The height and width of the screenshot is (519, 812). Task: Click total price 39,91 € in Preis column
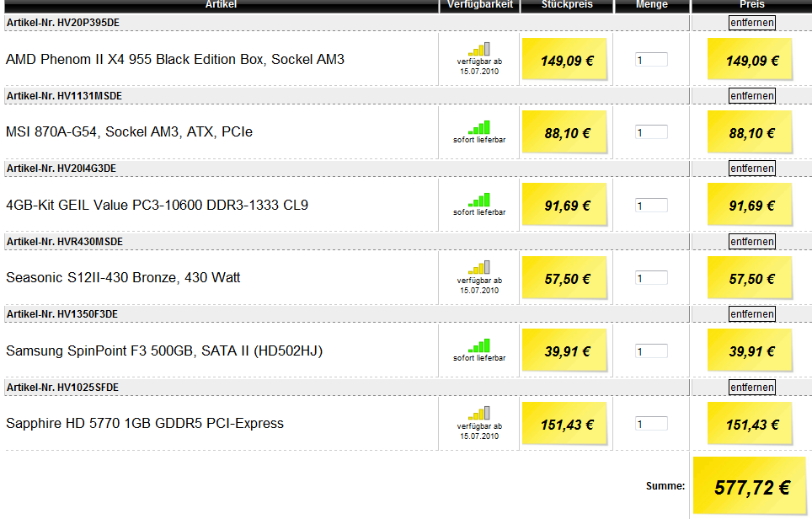751,350
